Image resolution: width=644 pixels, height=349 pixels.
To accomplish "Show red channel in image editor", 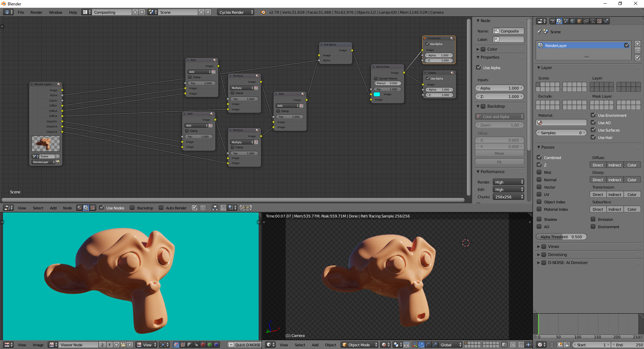I will click(x=203, y=345).
